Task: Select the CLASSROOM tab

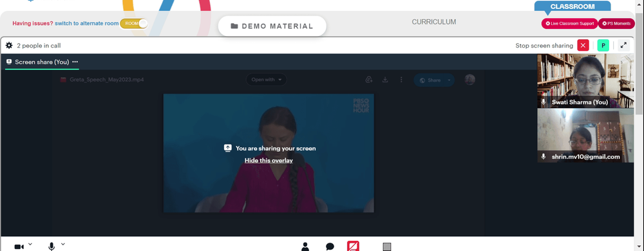Action: pyautogui.click(x=572, y=6)
